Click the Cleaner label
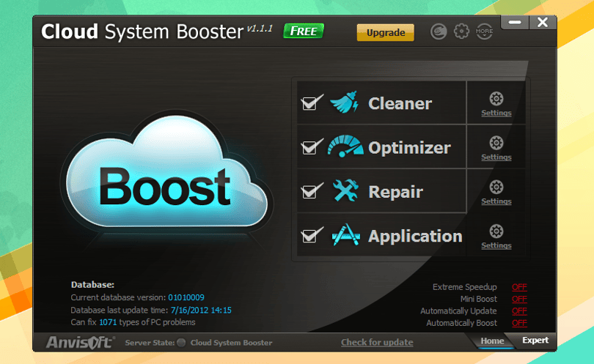594x364 pixels. click(x=400, y=104)
